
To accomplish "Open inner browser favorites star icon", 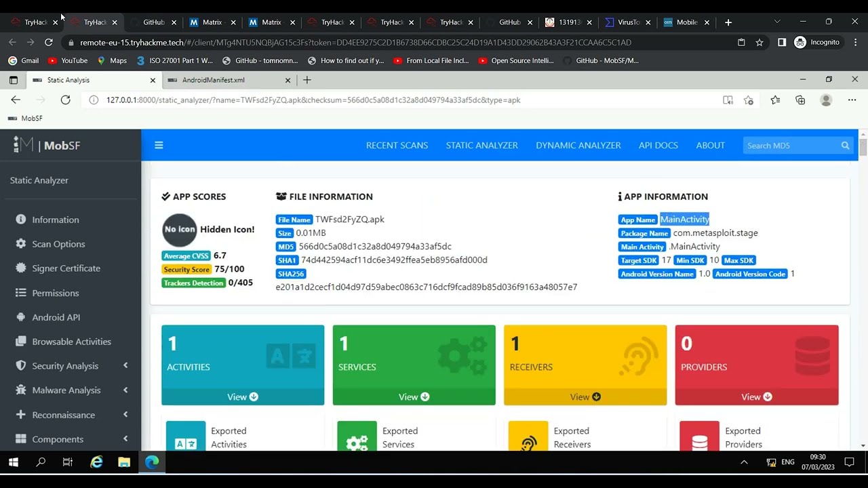I will (775, 100).
